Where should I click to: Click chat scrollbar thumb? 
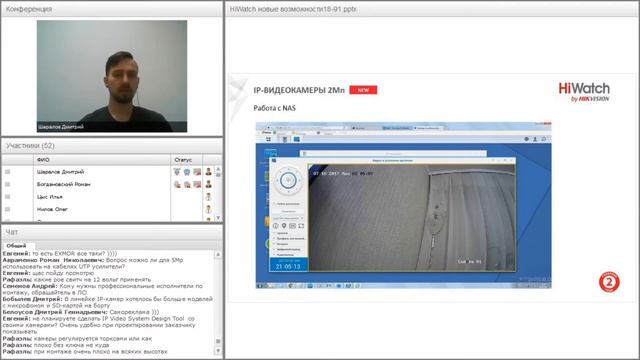pos(218,341)
